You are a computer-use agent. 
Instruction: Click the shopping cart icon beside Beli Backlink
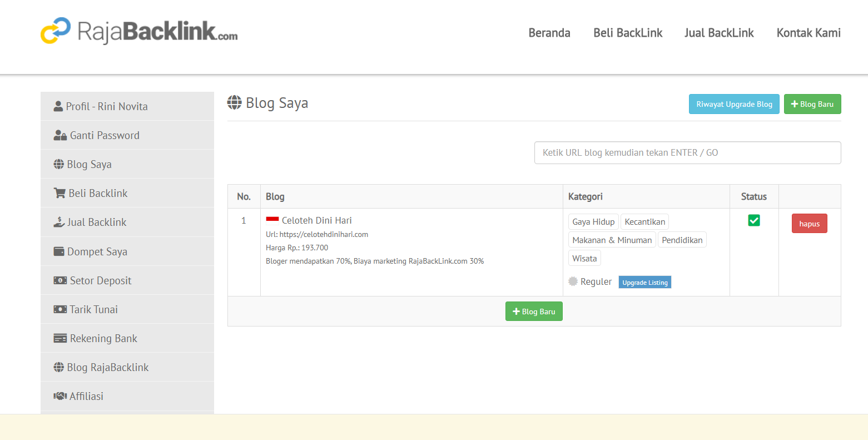pos(59,193)
